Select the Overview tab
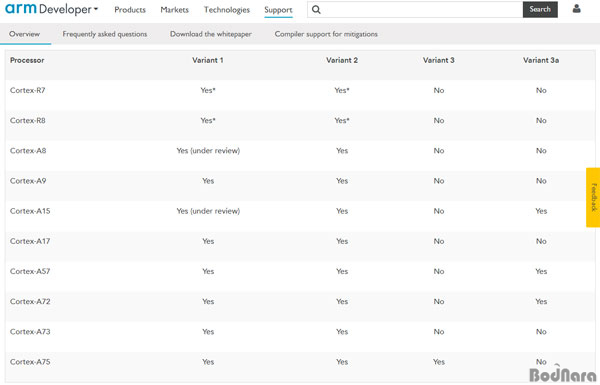 (24, 34)
